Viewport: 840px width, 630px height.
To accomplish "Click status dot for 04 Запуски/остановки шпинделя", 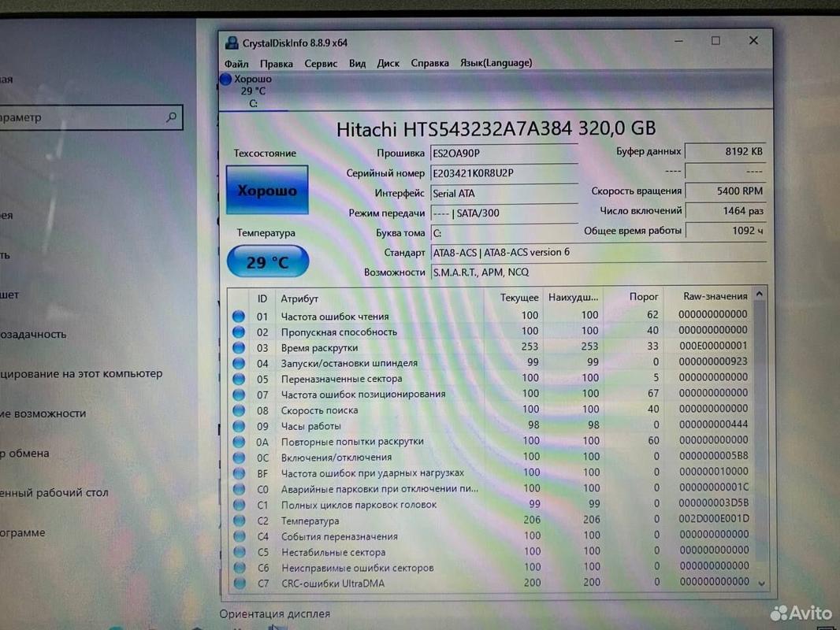I will click(239, 364).
